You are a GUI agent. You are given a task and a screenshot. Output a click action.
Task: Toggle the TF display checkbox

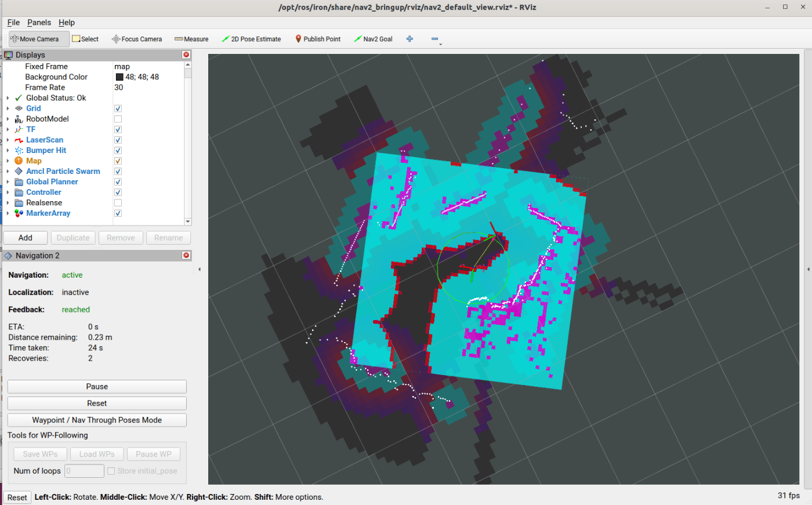[118, 129]
